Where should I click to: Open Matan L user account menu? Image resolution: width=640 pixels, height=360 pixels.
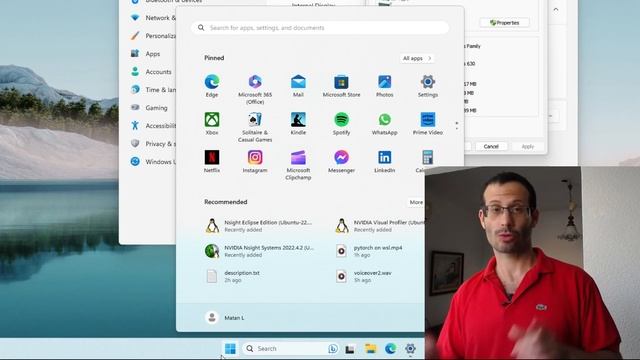point(224,318)
